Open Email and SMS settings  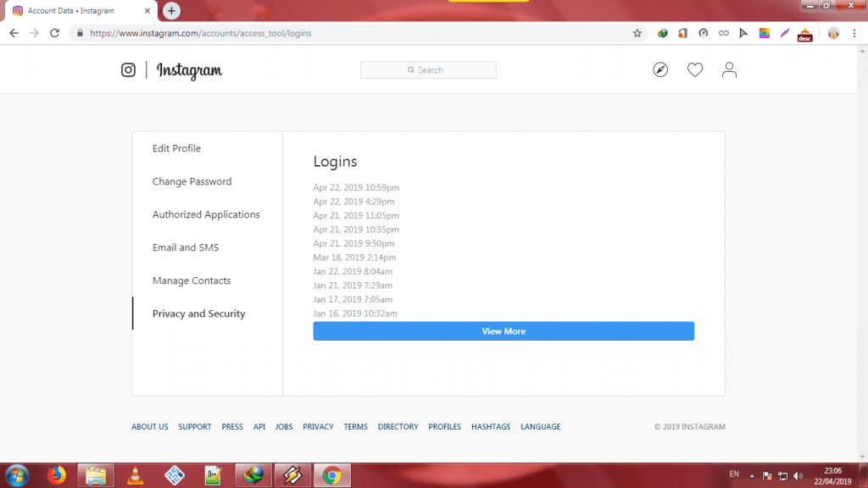(186, 247)
